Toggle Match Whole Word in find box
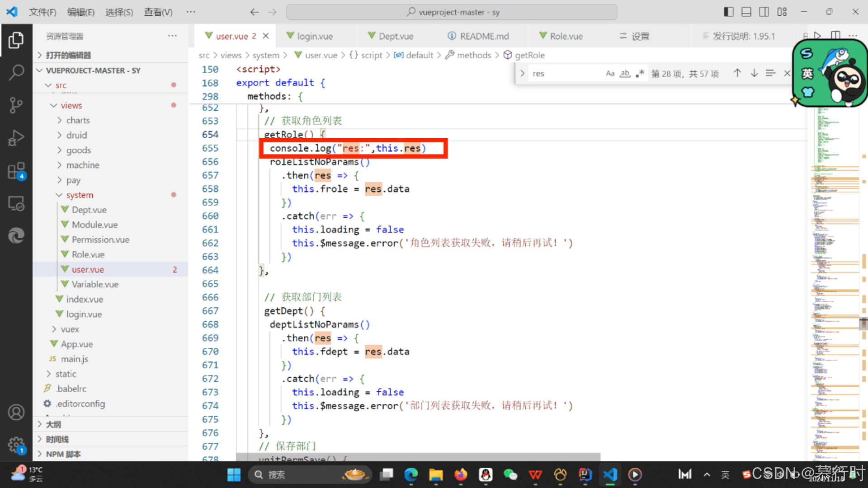The image size is (868, 488). [x=625, y=73]
